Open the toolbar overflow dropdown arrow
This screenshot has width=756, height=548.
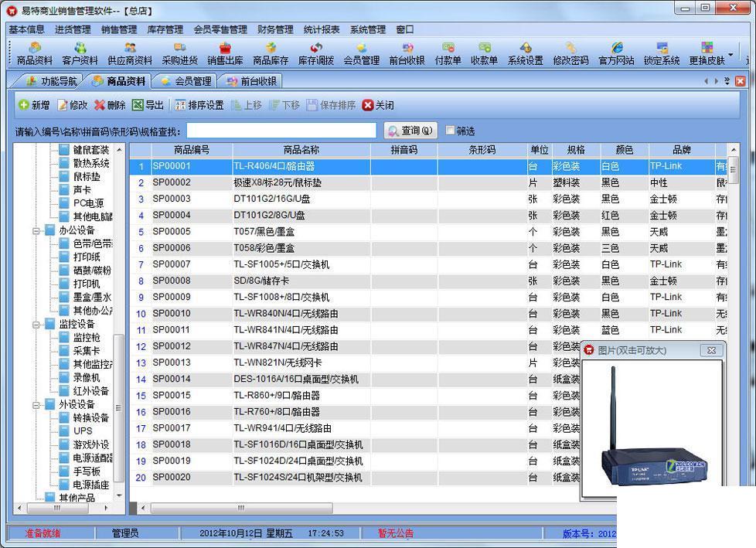click(731, 54)
